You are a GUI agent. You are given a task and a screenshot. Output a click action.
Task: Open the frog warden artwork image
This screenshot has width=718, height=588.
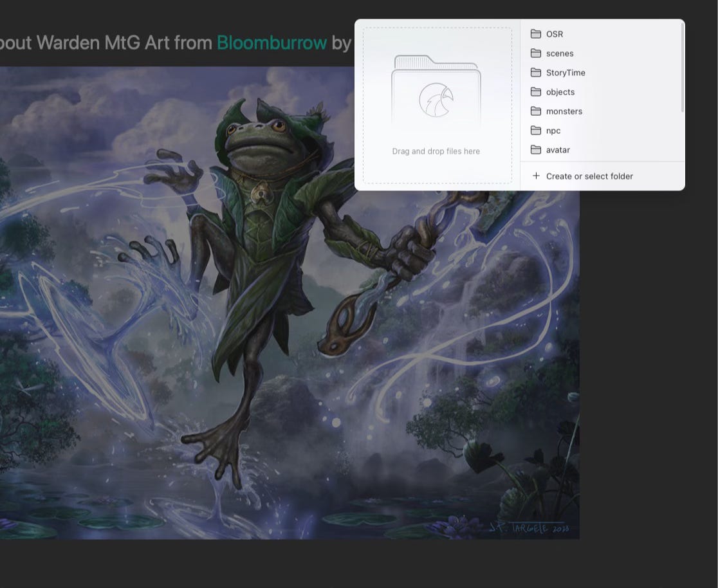tap(290, 303)
